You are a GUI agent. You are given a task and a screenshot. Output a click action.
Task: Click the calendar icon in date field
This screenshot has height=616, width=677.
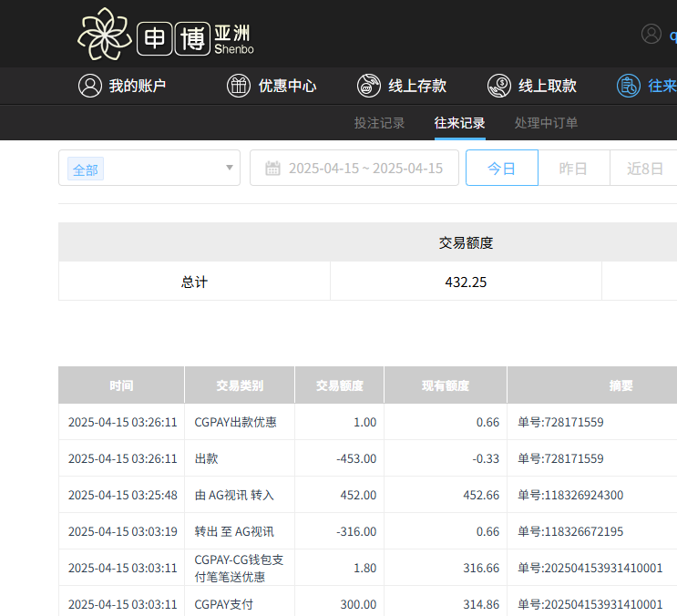(x=272, y=168)
